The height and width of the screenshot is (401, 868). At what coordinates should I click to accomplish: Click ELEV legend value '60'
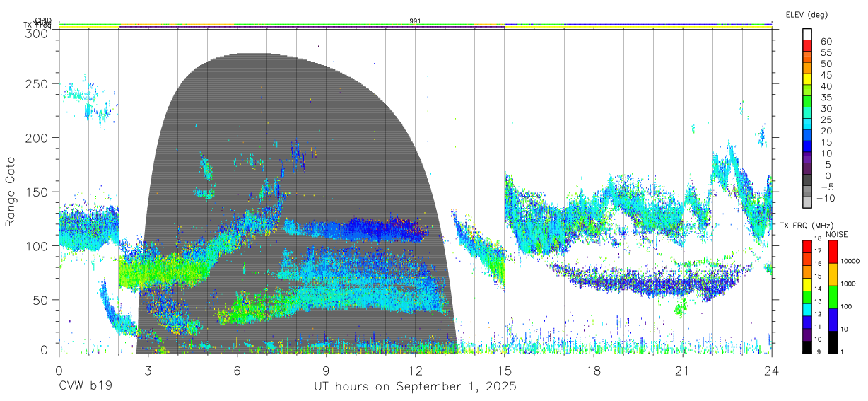pos(826,42)
